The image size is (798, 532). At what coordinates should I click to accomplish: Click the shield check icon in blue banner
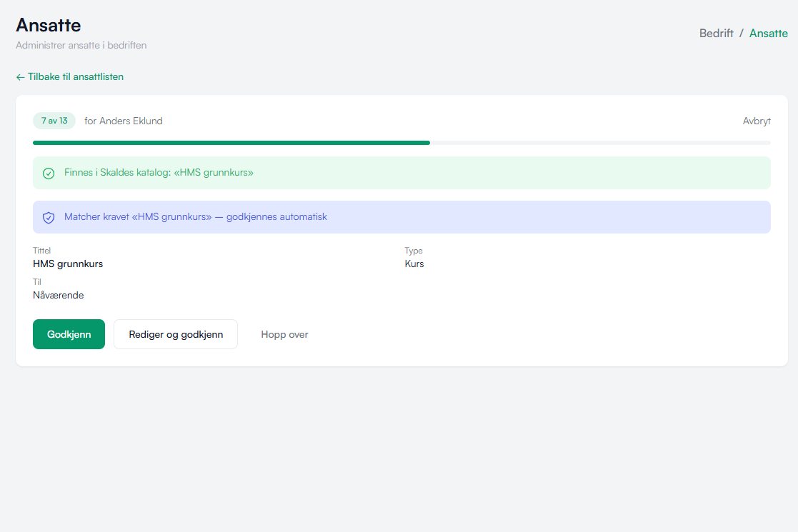coord(49,218)
